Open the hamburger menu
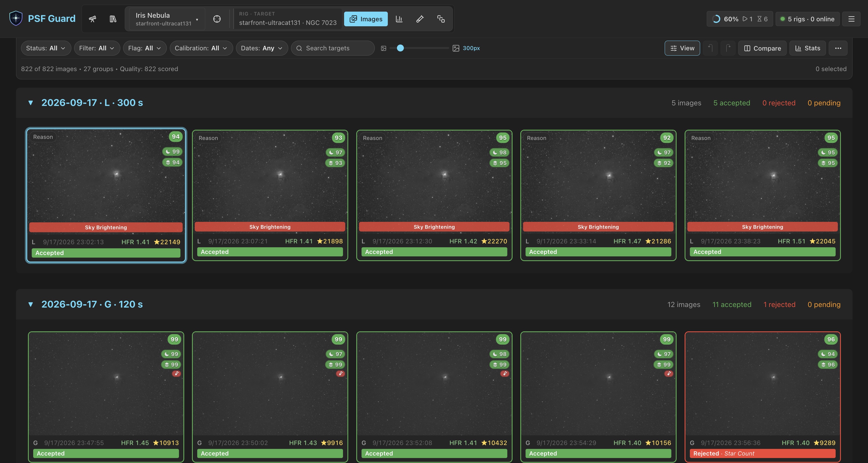This screenshot has width=868, height=463. tap(851, 19)
